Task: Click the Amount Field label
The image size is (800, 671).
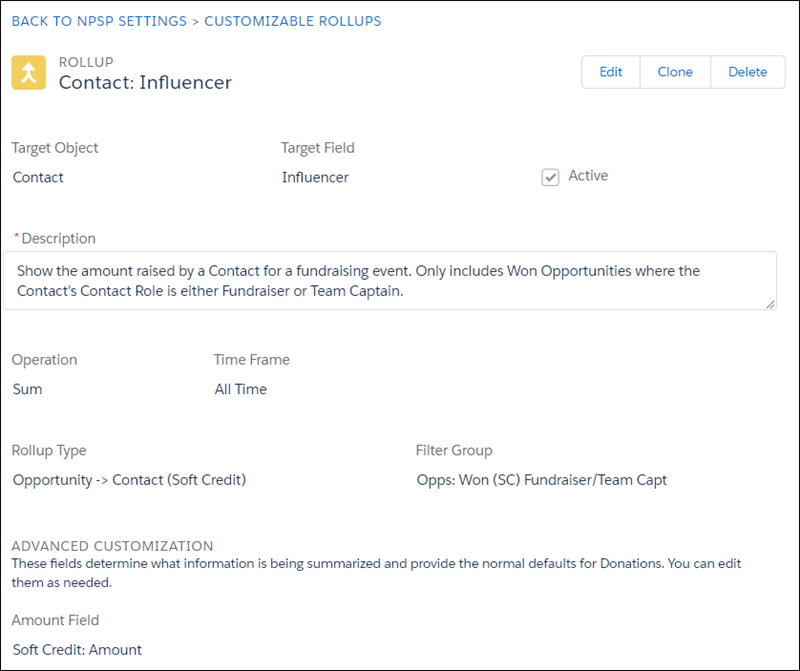Action: (56, 620)
